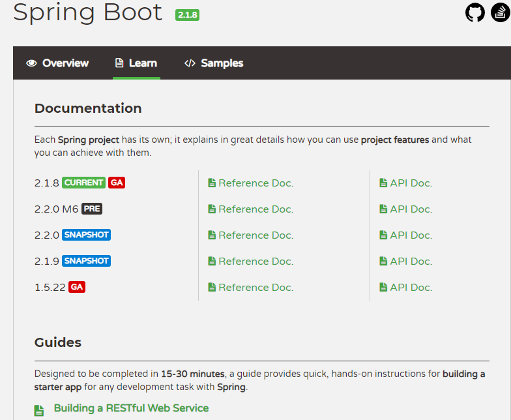Click the SNAPSHOT badge for 2.2.0
The width and height of the screenshot is (511, 420).
tap(86, 235)
